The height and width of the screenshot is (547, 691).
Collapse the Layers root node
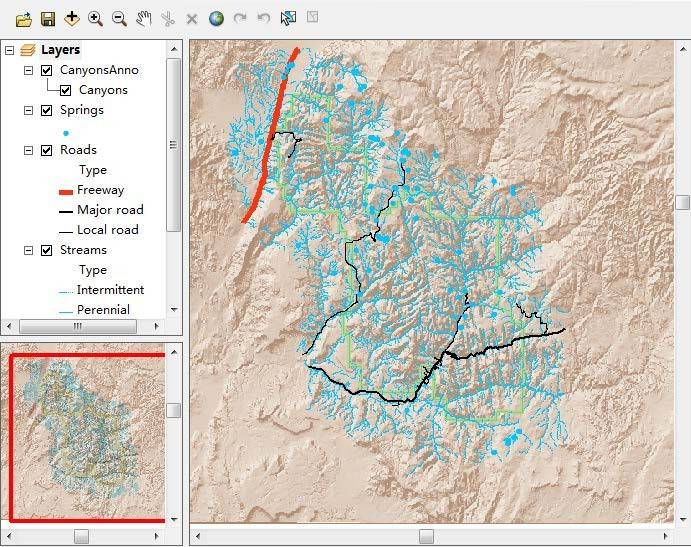pos(9,50)
